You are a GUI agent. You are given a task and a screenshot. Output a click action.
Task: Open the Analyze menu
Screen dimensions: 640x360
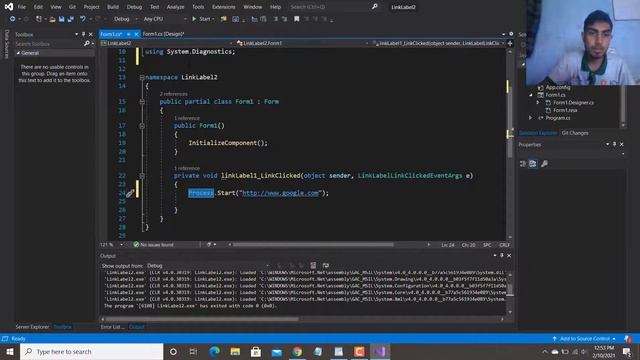tap(175, 7)
